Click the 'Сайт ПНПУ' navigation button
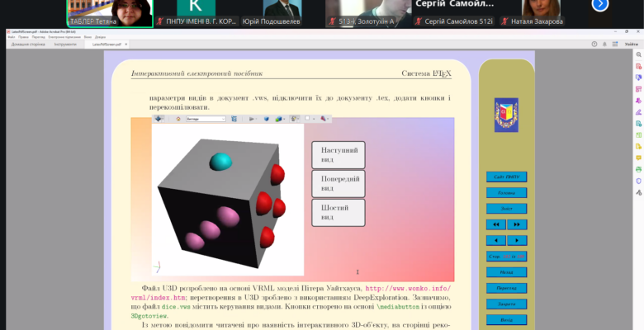The image size is (644, 330). click(506, 177)
